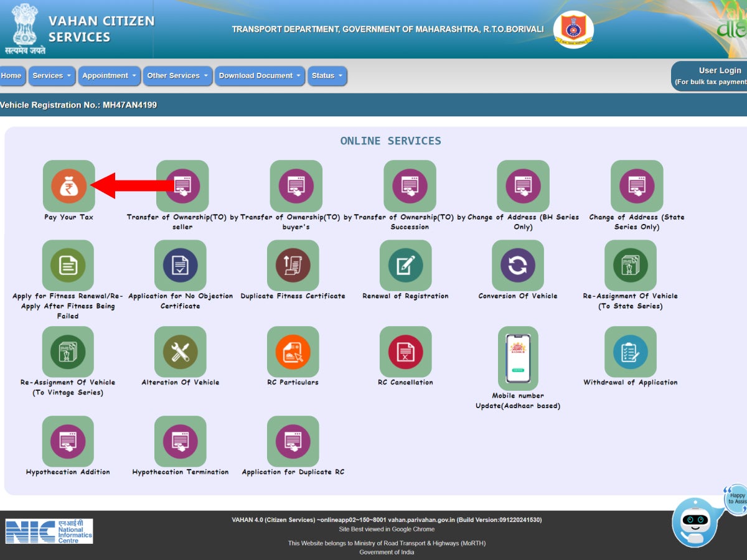Viewport: 747px width, 560px height.
Task: Expand the Services dropdown menu
Action: click(51, 76)
